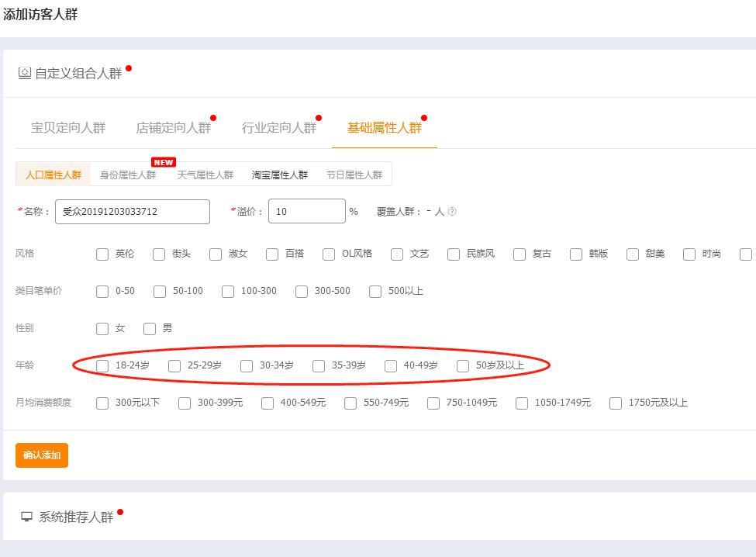This screenshot has height=557, width=756.
Task: Select the 1750元及以上 spending checkbox
Action: (x=616, y=403)
